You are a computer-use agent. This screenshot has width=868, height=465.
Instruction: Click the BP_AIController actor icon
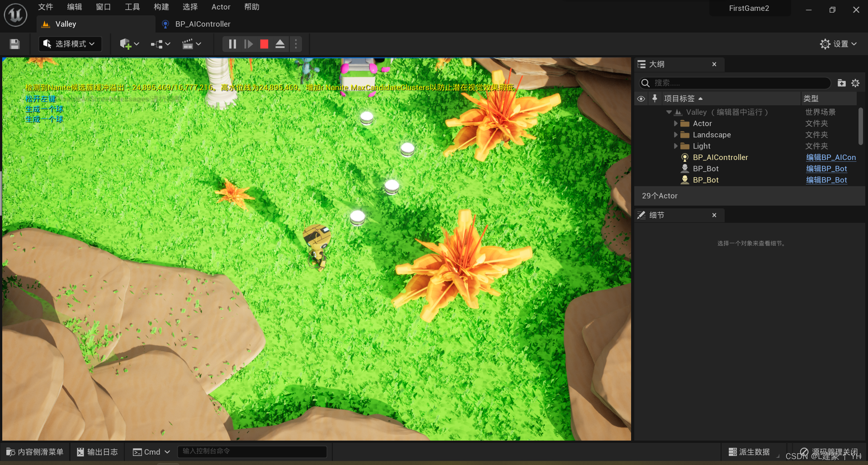685,157
